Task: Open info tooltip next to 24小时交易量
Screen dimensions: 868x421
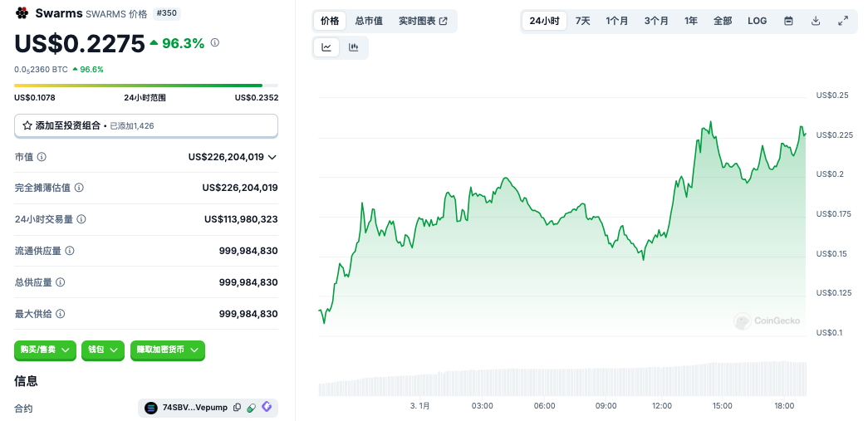Action: pyautogui.click(x=81, y=219)
